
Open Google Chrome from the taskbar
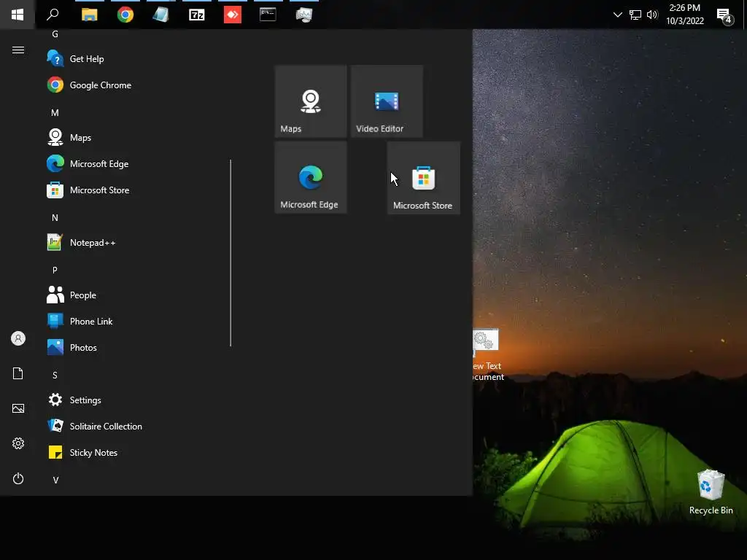[125, 15]
